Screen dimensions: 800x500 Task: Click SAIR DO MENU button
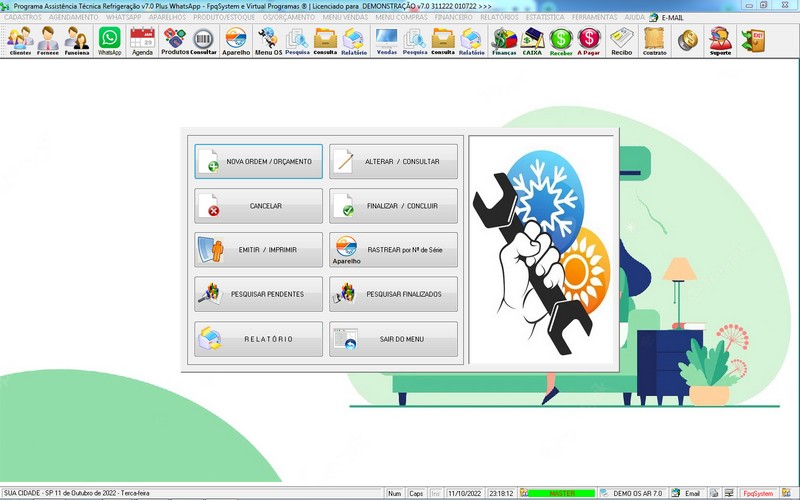tap(393, 339)
